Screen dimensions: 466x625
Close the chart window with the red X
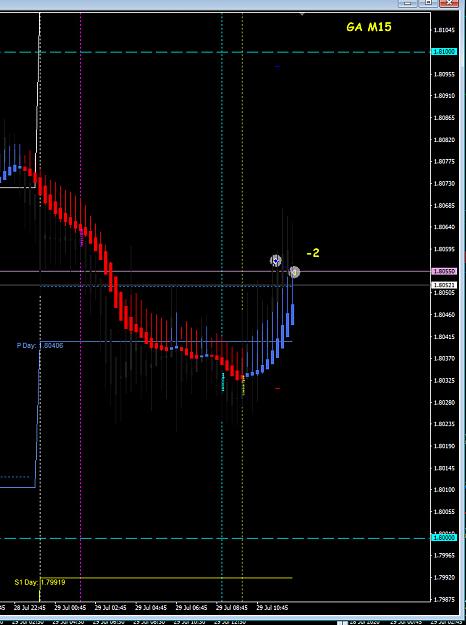(x=449, y=3)
